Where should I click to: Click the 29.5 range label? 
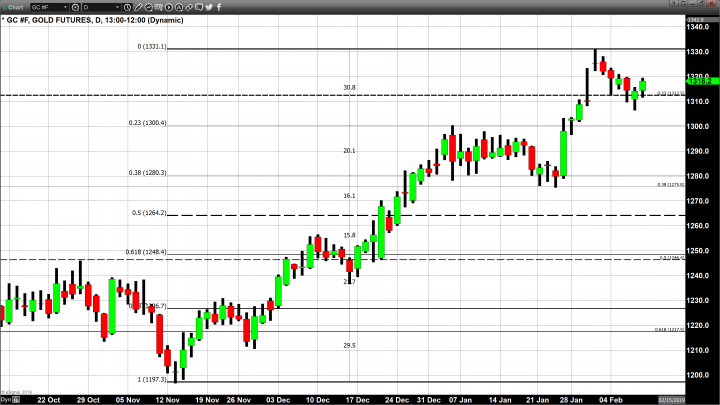[349, 345]
